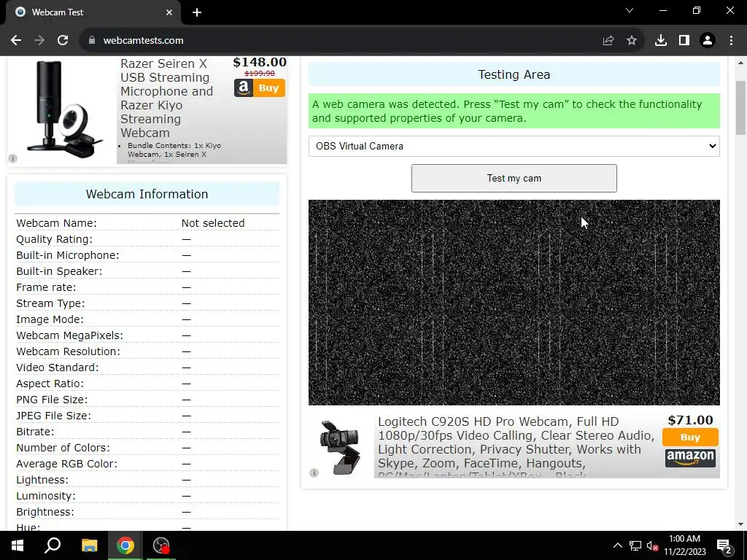Click the 'Built-in Microphone:' row label
Viewport: 747px width, 560px height.
68,256
